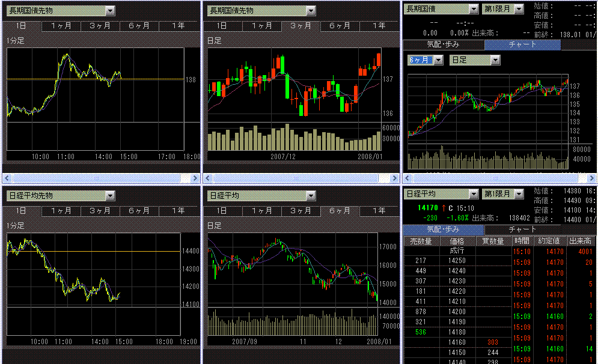Click the 成行 market order row
Image resolution: width=598 pixels, height=364 pixels.
pos(457,250)
